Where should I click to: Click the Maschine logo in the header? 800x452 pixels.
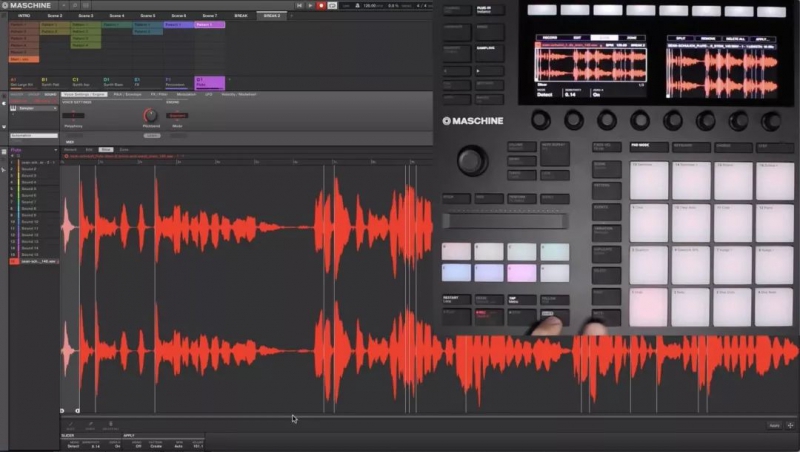click(x=27, y=5)
